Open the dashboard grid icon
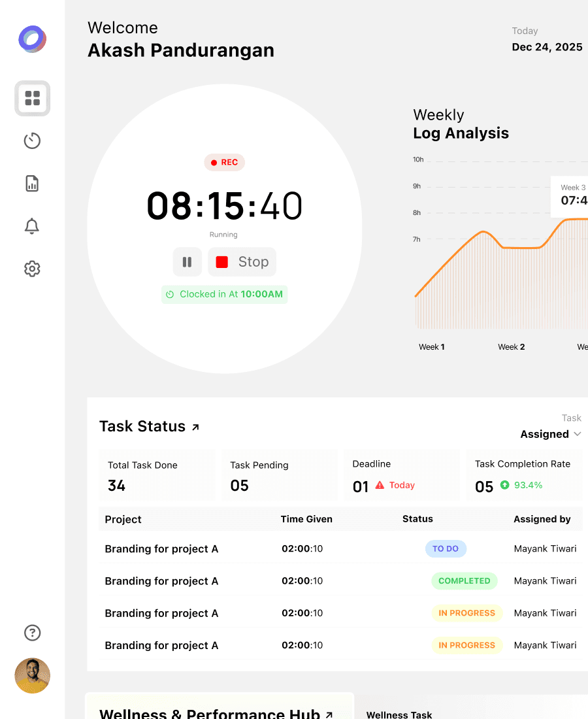588x719 pixels. (32, 98)
